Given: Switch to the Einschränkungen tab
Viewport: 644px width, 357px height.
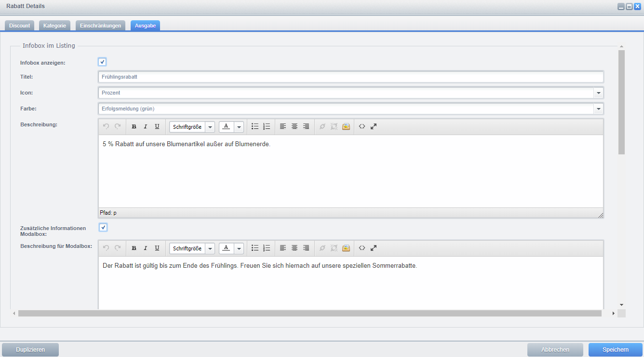Looking at the screenshot, I should tap(101, 26).
